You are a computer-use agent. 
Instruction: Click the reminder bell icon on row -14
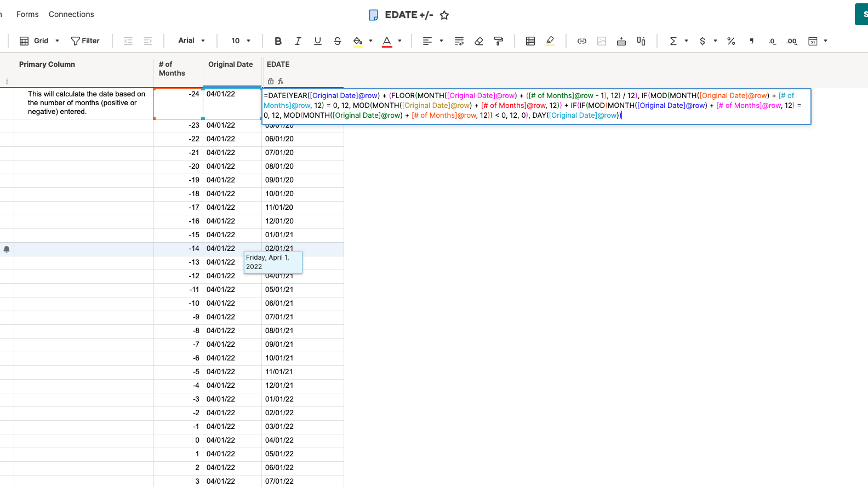pos(7,249)
